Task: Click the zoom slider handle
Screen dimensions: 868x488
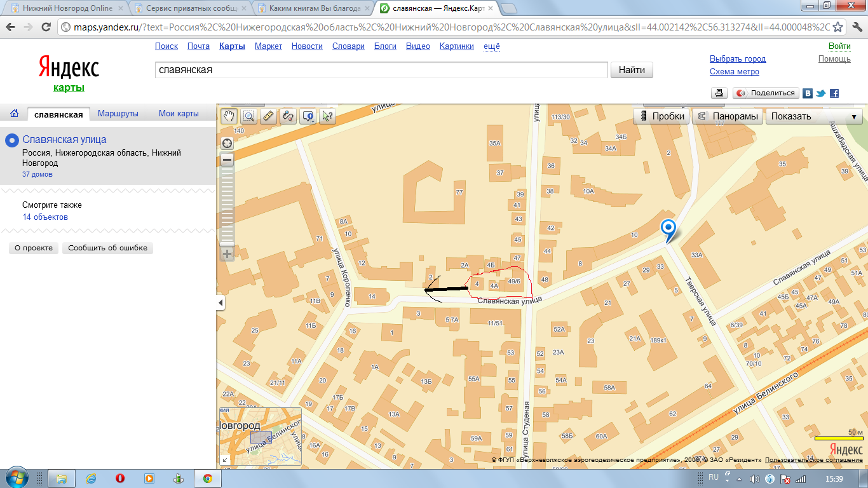Action: tap(227, 243)
